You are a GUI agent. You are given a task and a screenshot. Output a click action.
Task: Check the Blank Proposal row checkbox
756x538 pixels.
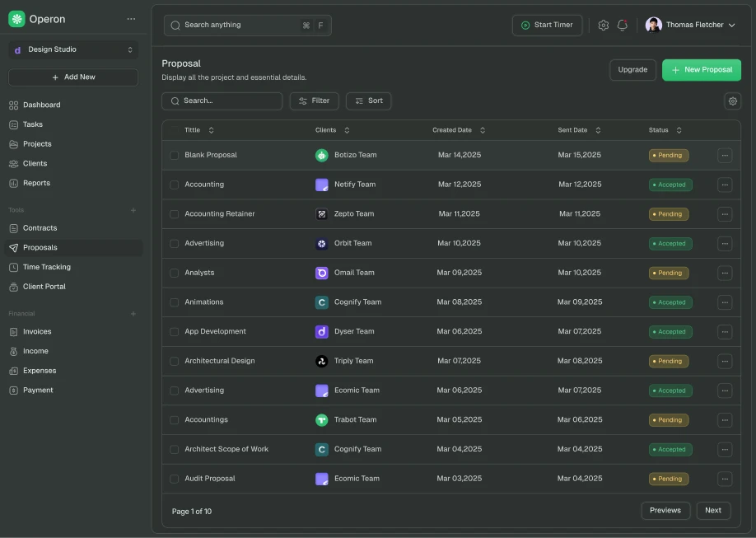[174, 155]
